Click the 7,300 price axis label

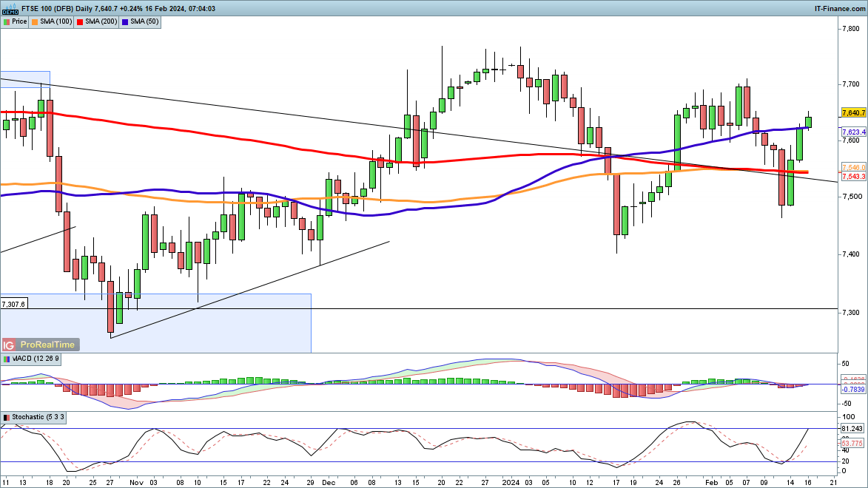pyautogui.click(x=850, y=314)
